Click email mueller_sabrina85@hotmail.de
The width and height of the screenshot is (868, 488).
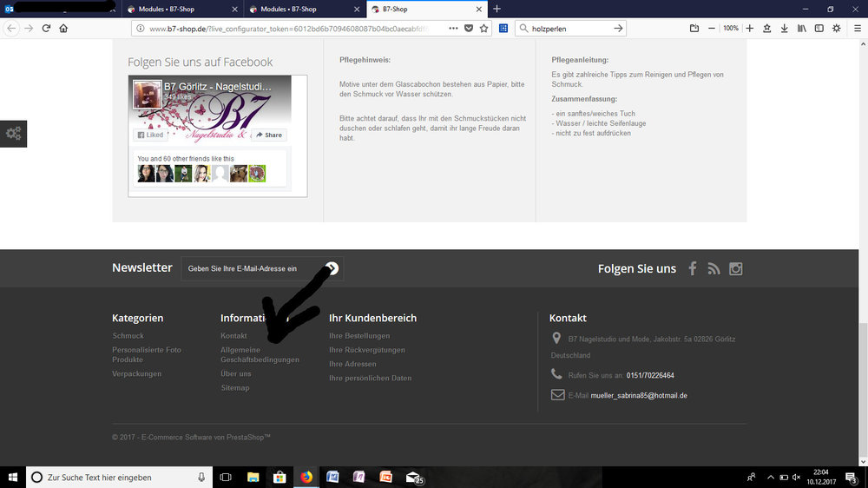[x=639, y=395]
